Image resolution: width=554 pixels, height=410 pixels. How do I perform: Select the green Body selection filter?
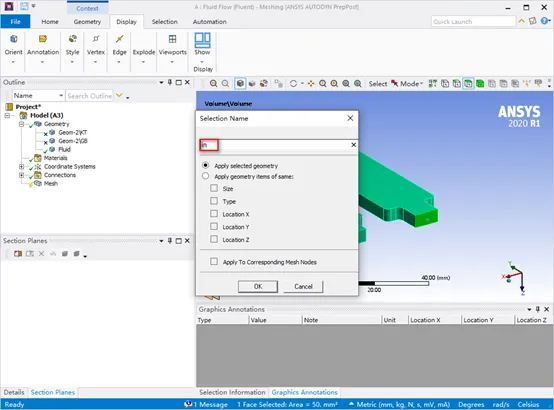tap(480, 84)
